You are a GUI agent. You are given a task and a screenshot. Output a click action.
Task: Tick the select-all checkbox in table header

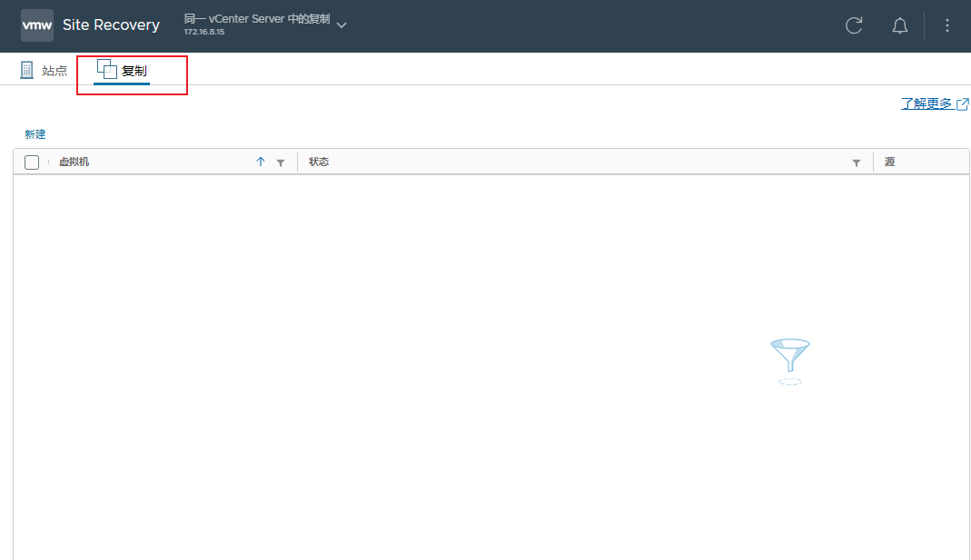[x=32, y=162]
